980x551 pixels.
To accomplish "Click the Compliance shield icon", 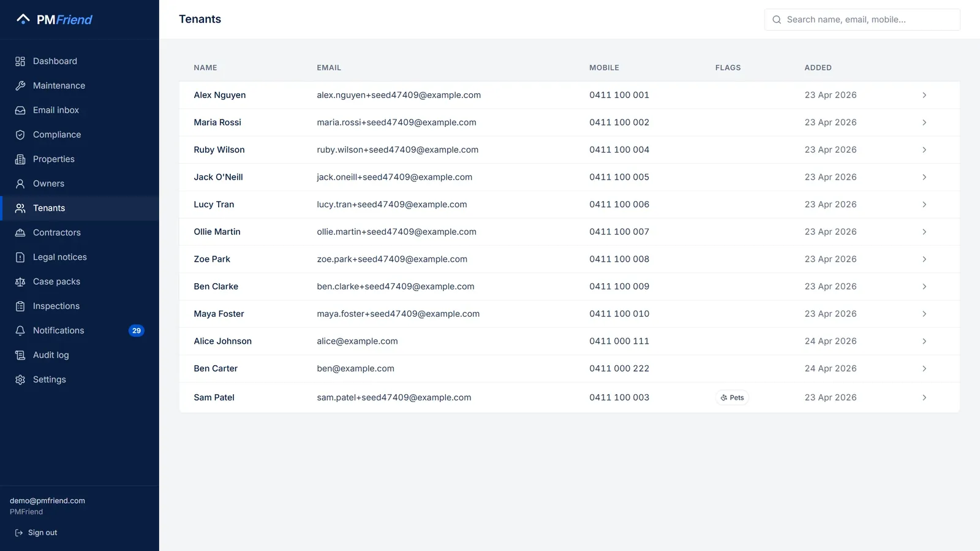I will coord(20,135).
